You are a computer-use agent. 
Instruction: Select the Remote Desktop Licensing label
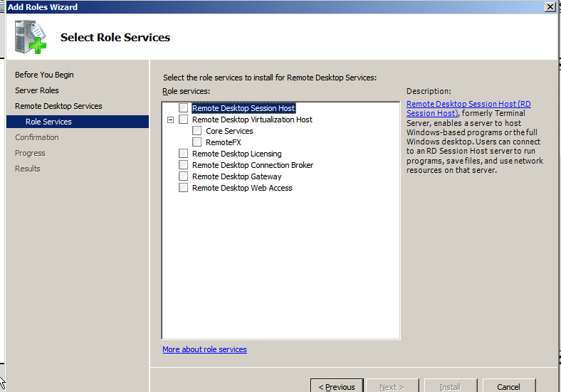237,154
